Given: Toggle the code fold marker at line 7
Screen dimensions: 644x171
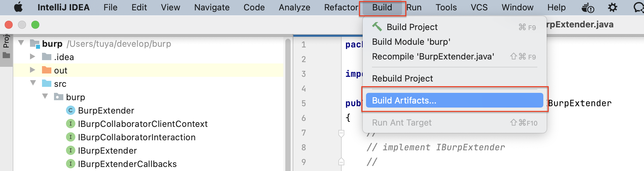Looking at the screenshot, I should [341, 133].
